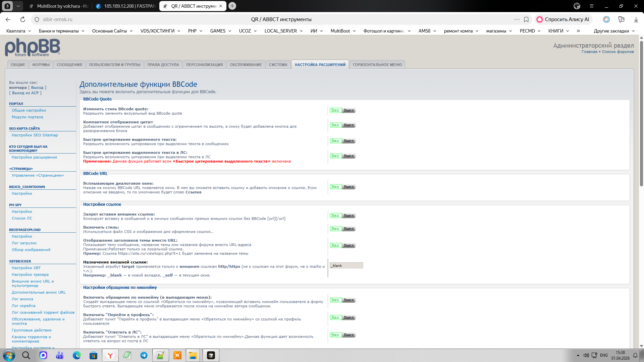Screen dimensions: 644x362
Task: Bookmark this page with bookmark icon
Action: pyautogui.click(x=526, y=19)
